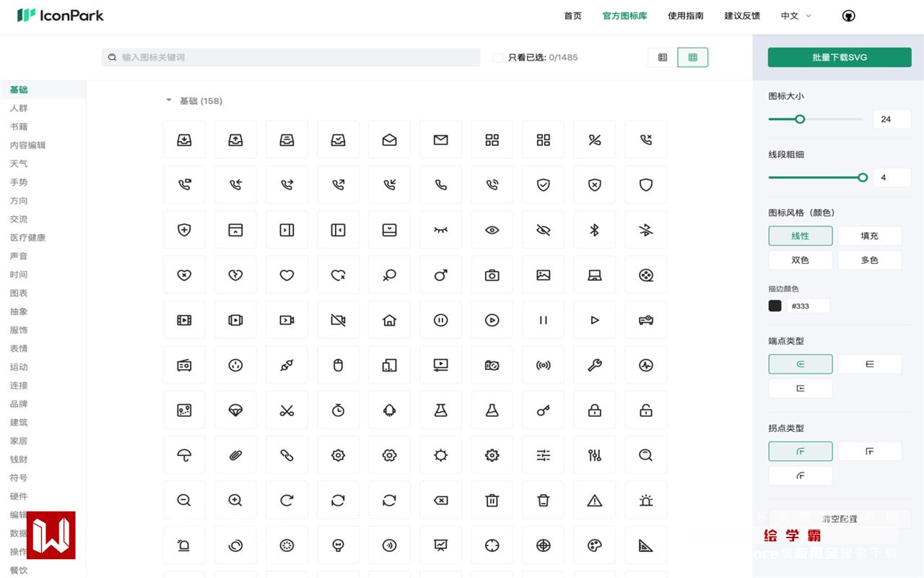This screenshot has height=578, width=924.
Task: Open the 使用指南 menu item
Action: [686, 16]
